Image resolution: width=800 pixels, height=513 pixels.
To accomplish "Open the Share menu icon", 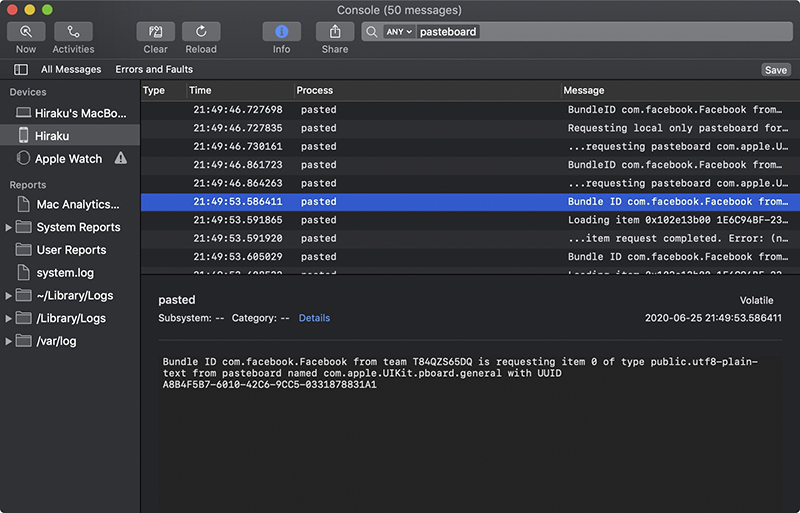I will click(335, 32).
